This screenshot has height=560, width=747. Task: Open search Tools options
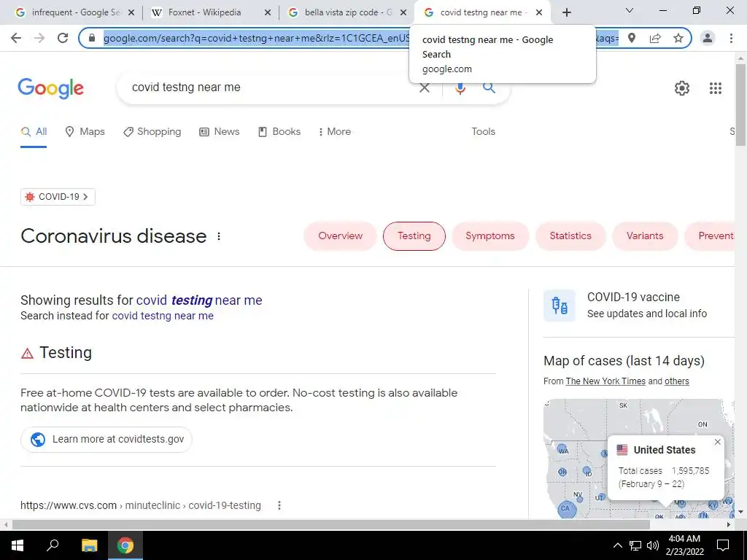pyautogui.click(x=483, y=132)
